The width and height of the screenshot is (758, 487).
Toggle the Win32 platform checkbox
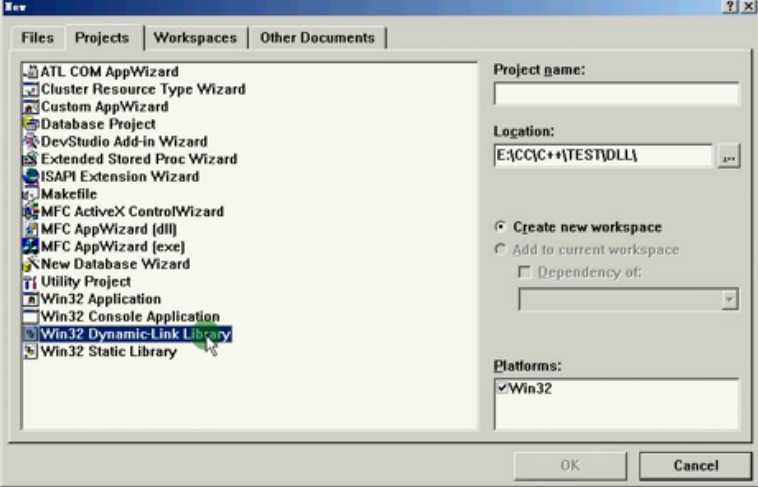502,387
